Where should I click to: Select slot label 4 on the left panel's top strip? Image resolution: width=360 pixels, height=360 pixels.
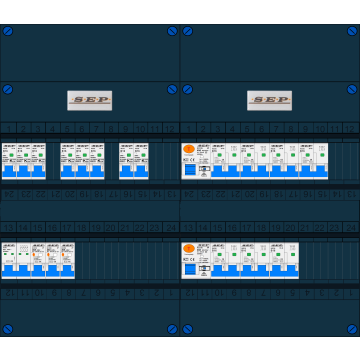pos(53,129)
